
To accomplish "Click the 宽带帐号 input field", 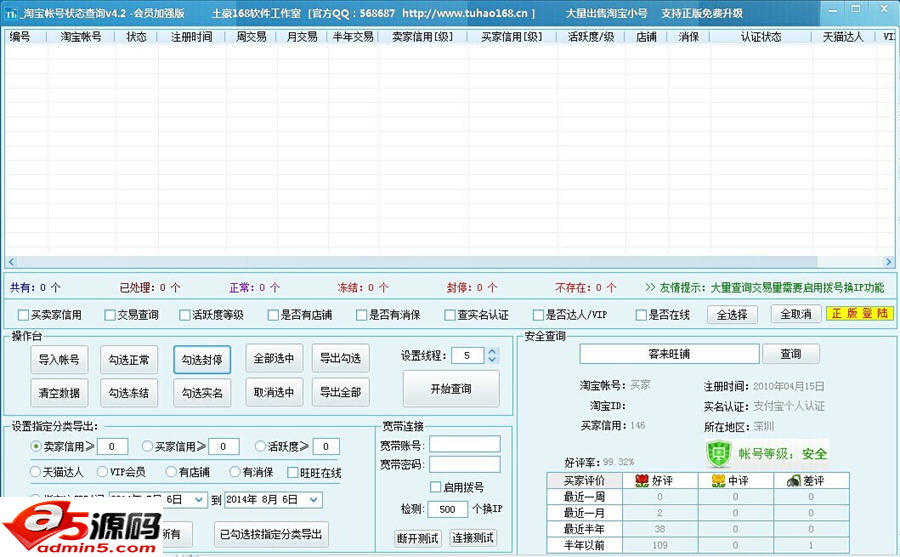I will (464, 445).
